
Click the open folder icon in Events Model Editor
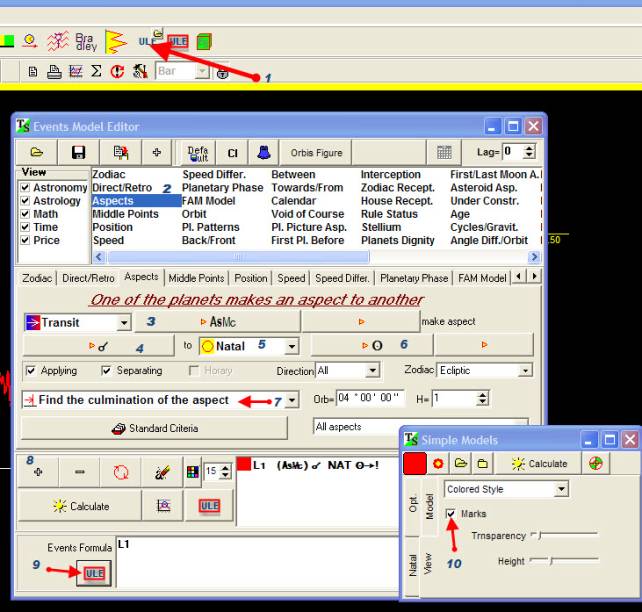37,152
